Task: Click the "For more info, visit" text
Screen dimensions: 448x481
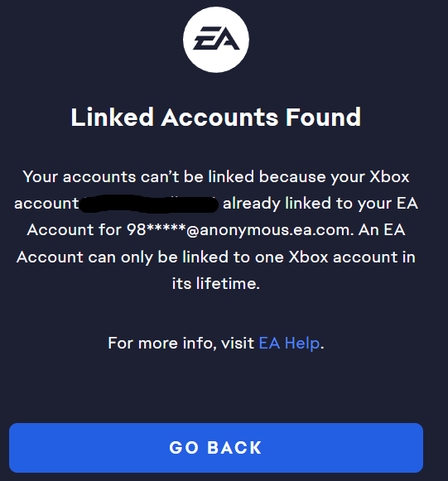Action: 181,343
